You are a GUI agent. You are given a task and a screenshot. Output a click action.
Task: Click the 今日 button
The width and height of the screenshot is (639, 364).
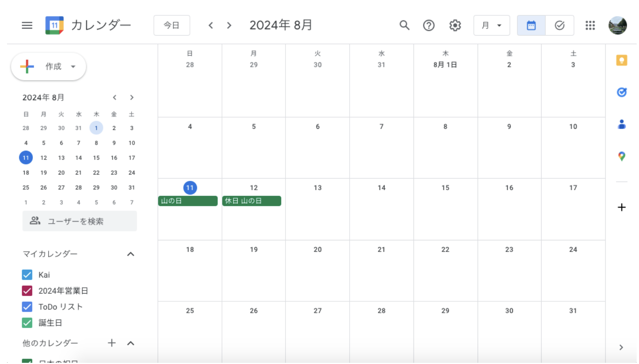(171, 25)
